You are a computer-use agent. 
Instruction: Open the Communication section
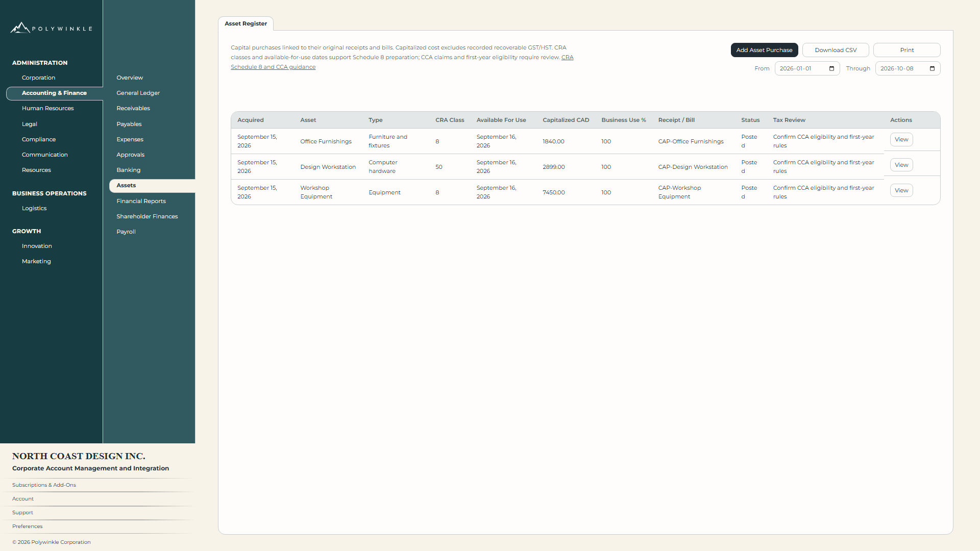click(x=44, y=155)
